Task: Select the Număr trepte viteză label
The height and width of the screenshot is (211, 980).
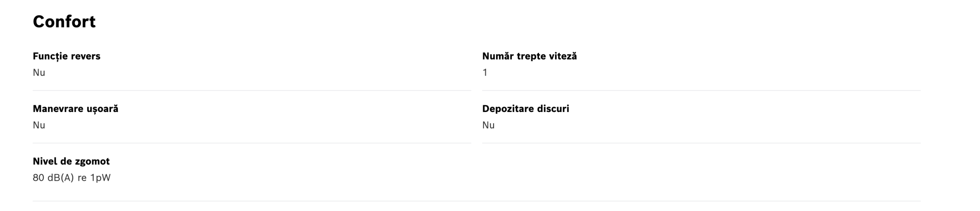Action: click(x=529, y=56)
